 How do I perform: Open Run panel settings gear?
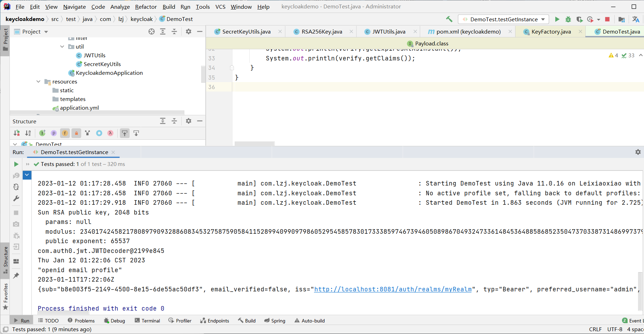(638, 152)
